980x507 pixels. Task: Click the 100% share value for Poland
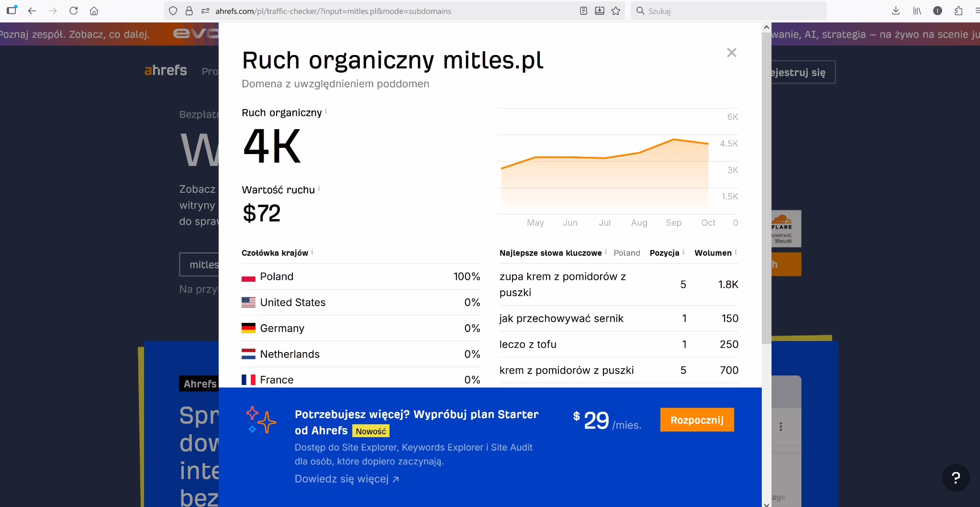click(467, 276)
